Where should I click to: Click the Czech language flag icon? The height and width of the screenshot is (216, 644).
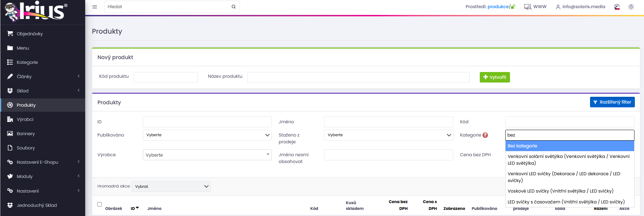(x=617, y=7)
